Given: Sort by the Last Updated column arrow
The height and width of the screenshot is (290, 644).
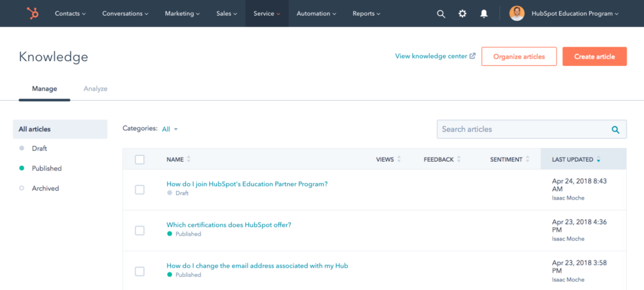Looking at the screenshot, I should click(x=599, y=159).
